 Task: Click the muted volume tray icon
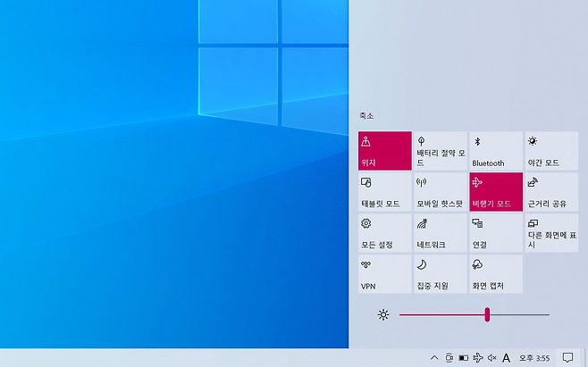491,358
